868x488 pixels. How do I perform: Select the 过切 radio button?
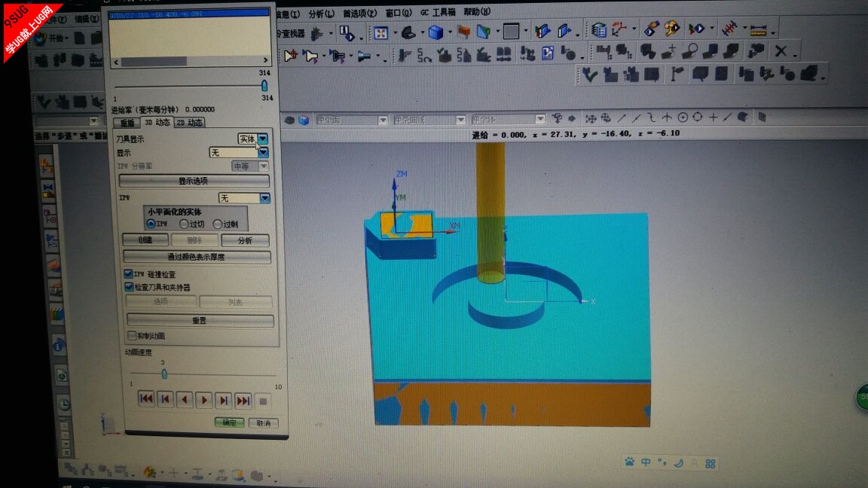[x=184, y=224]
